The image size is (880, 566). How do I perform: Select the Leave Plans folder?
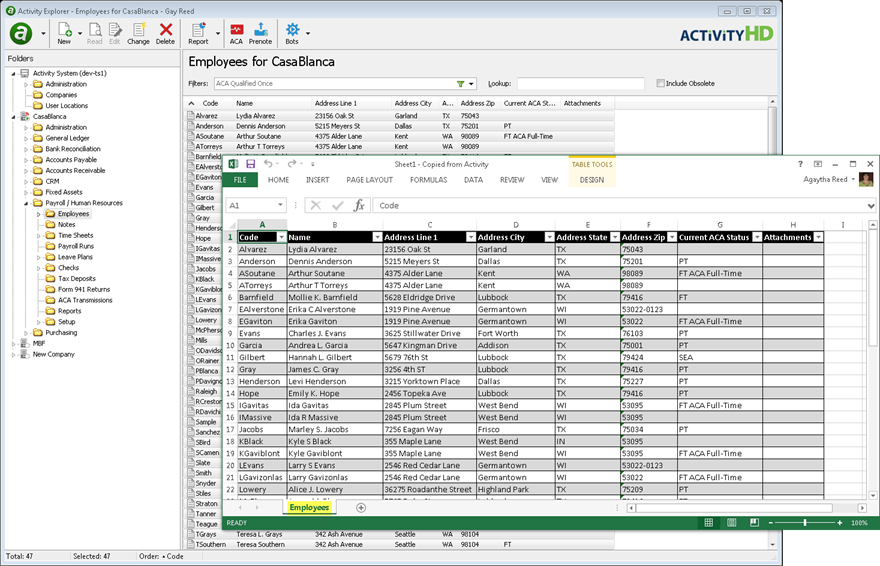pyautogui.click(x=75, y=257)
